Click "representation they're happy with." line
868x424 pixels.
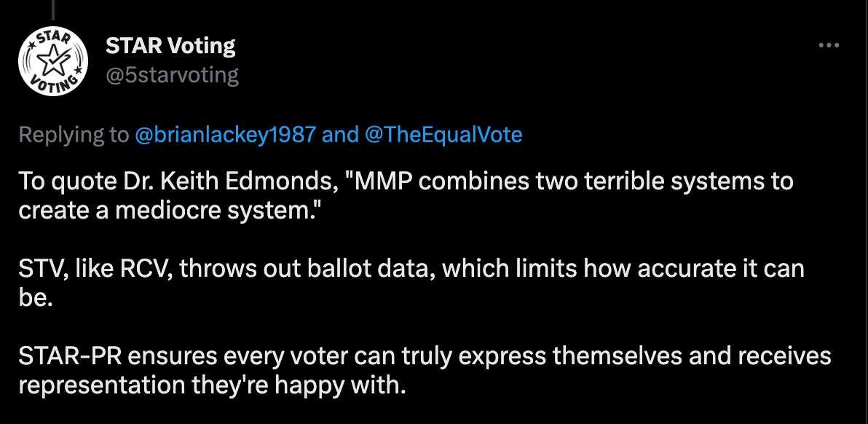coord(212,386)
